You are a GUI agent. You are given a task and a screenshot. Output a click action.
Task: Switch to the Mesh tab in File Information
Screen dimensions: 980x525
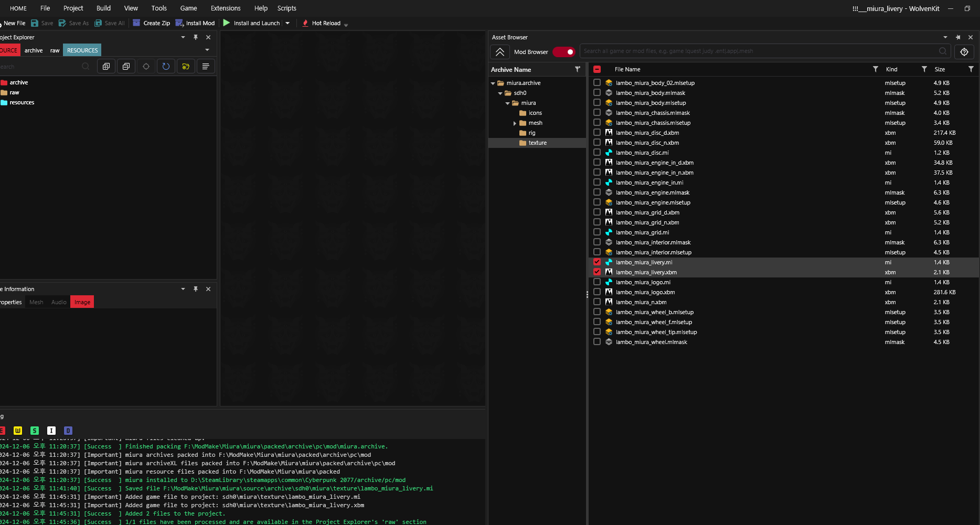(36, 302)
